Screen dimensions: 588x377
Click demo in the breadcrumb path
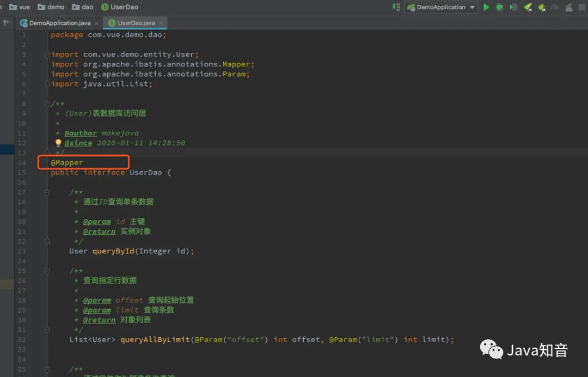[54, 7]
